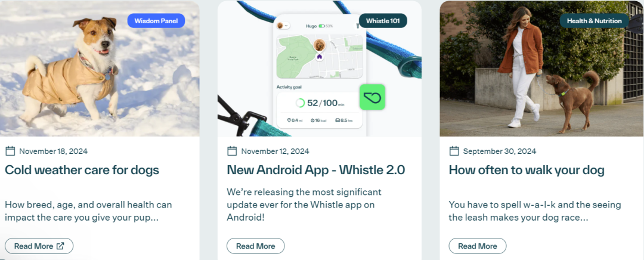Click the calendar icon beside September 30, 2024
The image size is (644, 260).
click(454, 151)
